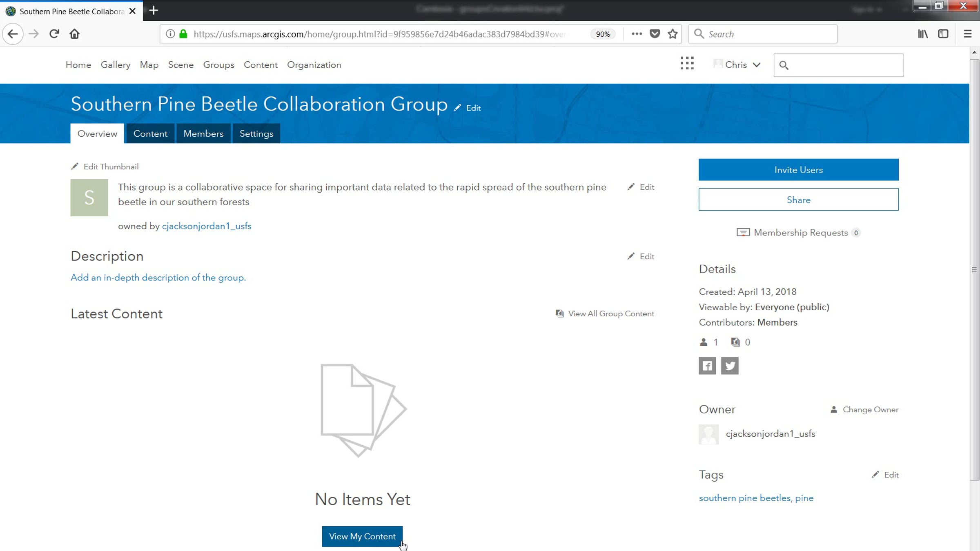Select the Overview tab
The width and height of the screenshot is (980, 551).
[97, 133]
